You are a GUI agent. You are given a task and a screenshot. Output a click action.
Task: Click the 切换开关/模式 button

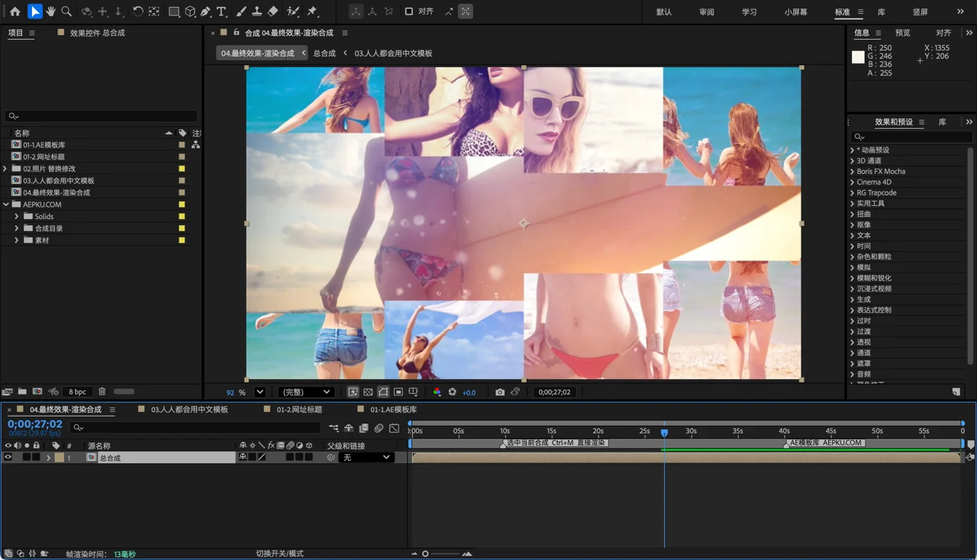point(279,554)
